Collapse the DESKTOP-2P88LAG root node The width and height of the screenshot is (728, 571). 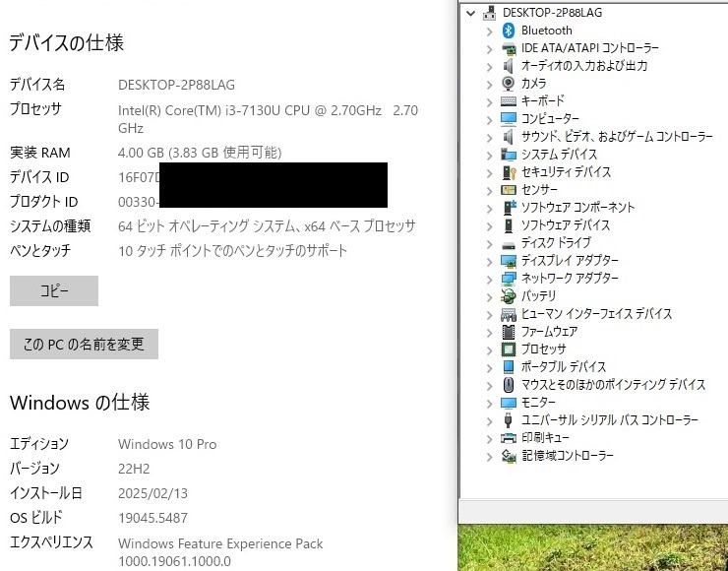[x=471, y=14]
